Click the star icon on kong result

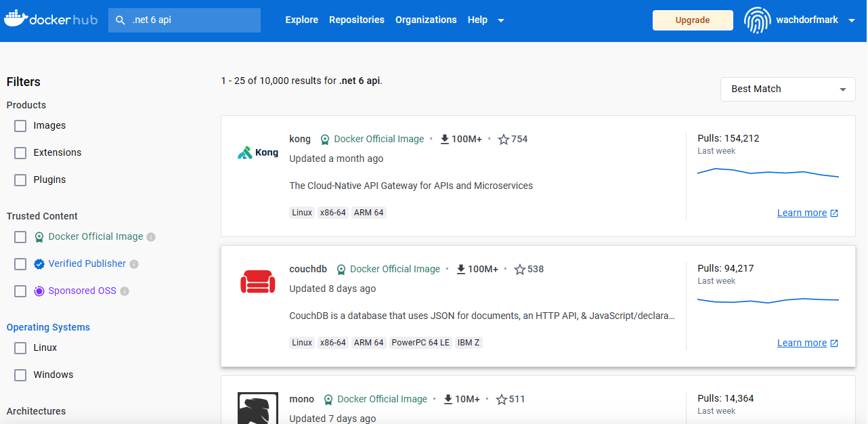(x=504, y=140)
